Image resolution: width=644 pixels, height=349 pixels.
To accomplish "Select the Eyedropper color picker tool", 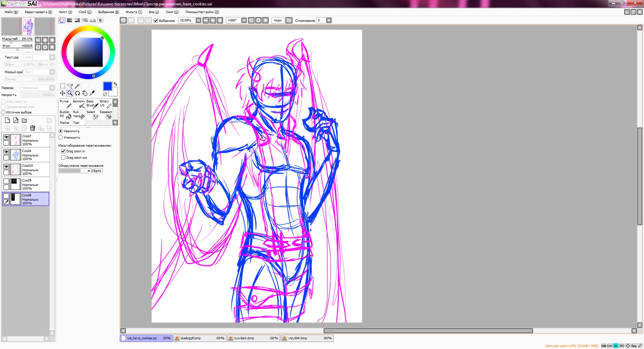I will point(92,93).
